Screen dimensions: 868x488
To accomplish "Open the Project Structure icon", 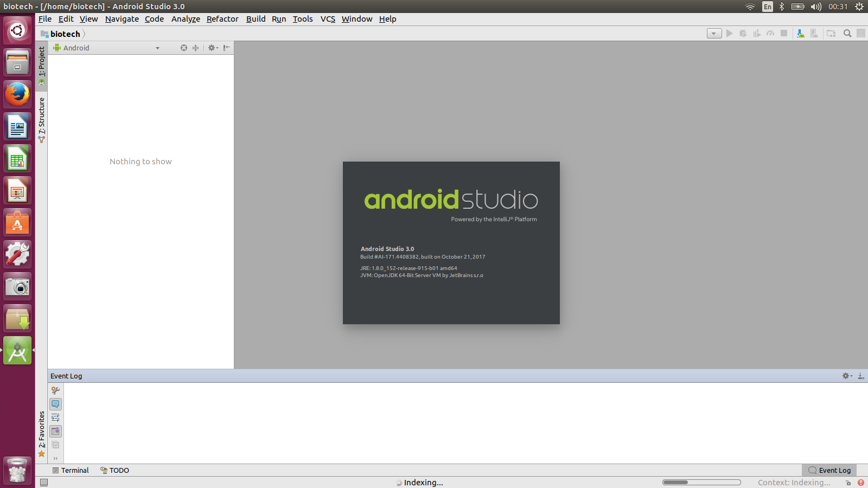I will [831, 34].
